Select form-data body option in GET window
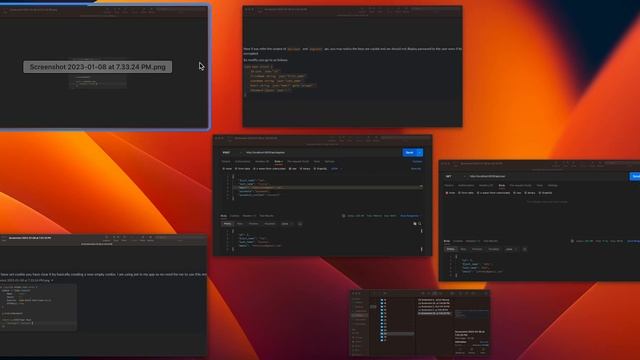Image resolution: width=640 pixels, height=360 pixels. 466,193
